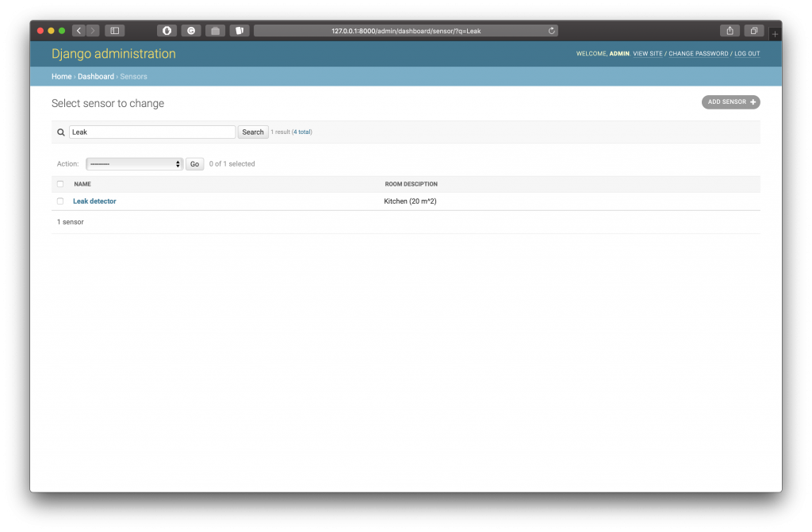Click the back navigation arrow in Safari
This screenshot has width=812, height=532.
(79, 30)
